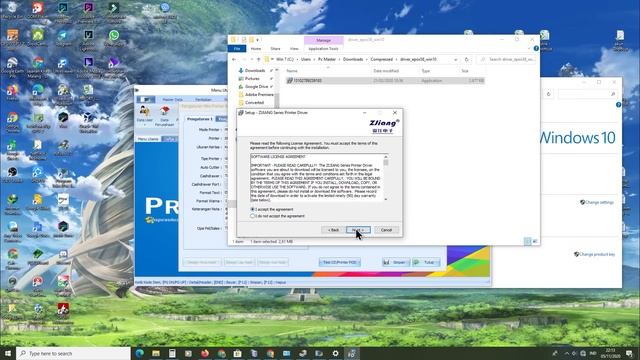Open Downloads in Quick access sidebar
Screen dimensions: 640x360
255,71
